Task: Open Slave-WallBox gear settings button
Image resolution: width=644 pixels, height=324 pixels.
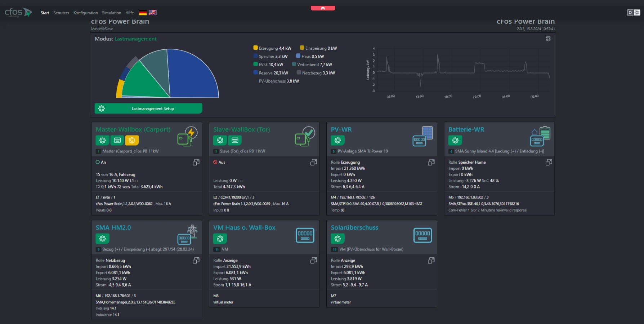Action: coord(220,140)
